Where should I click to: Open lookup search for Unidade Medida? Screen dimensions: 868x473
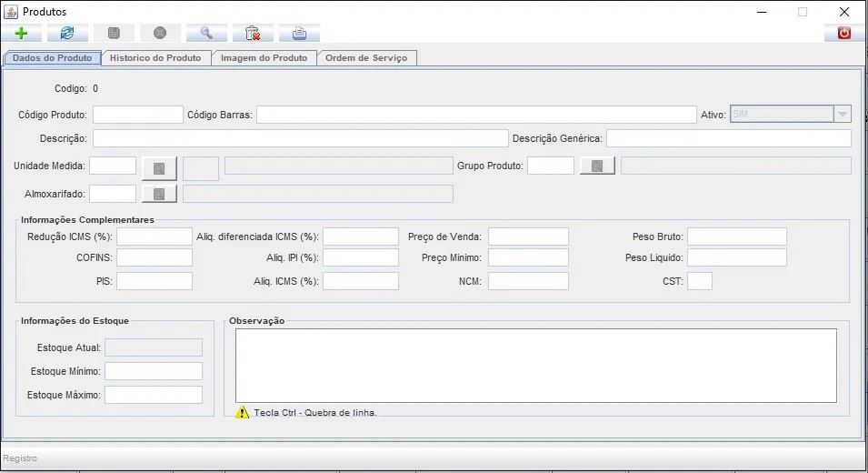coord(159,167)
